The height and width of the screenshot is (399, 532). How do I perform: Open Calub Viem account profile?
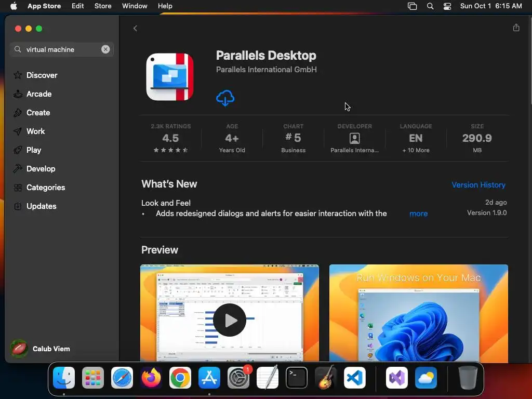point(40,349)
